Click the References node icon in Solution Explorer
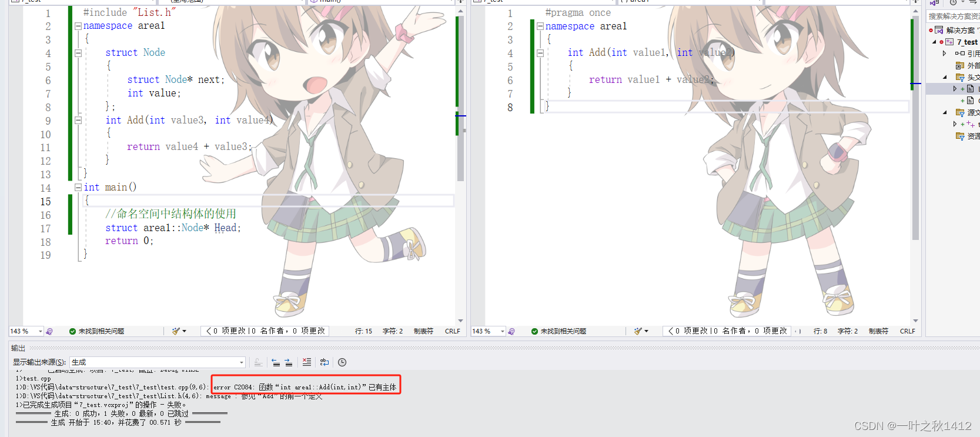 pos(959,54)
